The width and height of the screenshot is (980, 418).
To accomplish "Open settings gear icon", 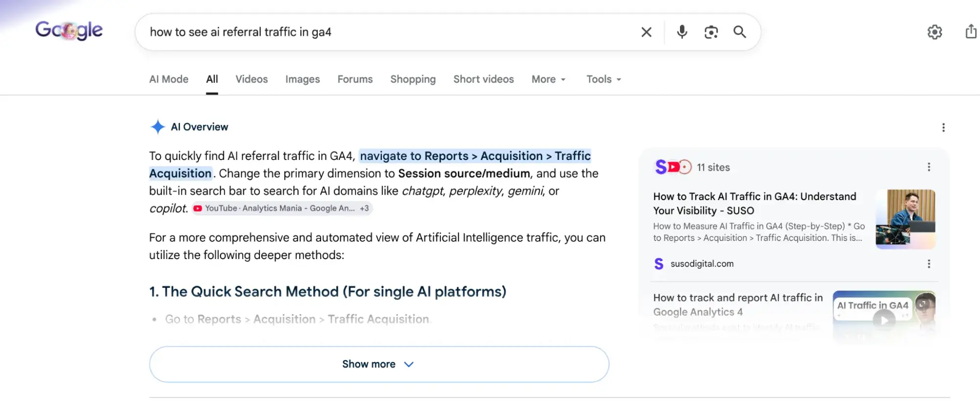I will click(935, 32).
